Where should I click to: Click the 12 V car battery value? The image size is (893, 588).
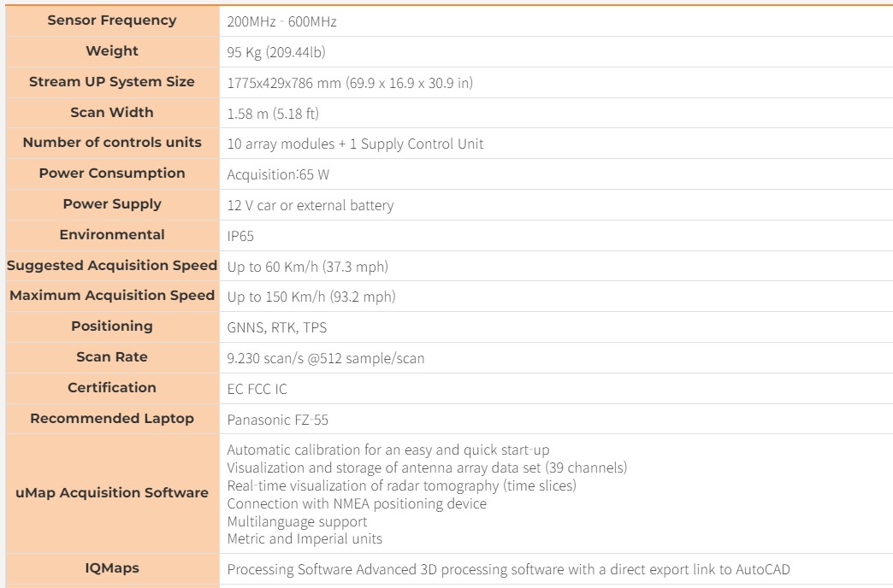click(x=310, y=205)
